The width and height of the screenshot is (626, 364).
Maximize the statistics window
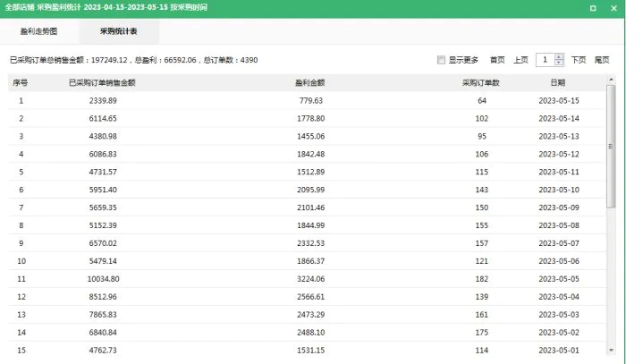point(593,8)
